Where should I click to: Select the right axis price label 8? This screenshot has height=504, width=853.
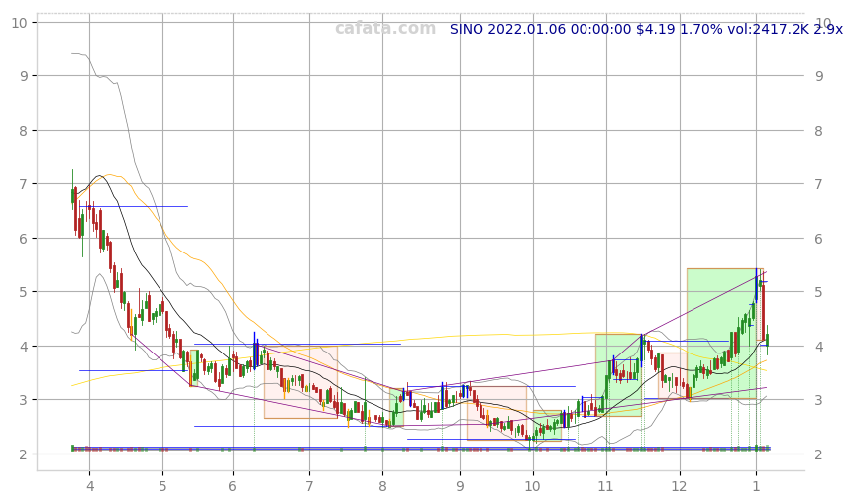(819, 131)
